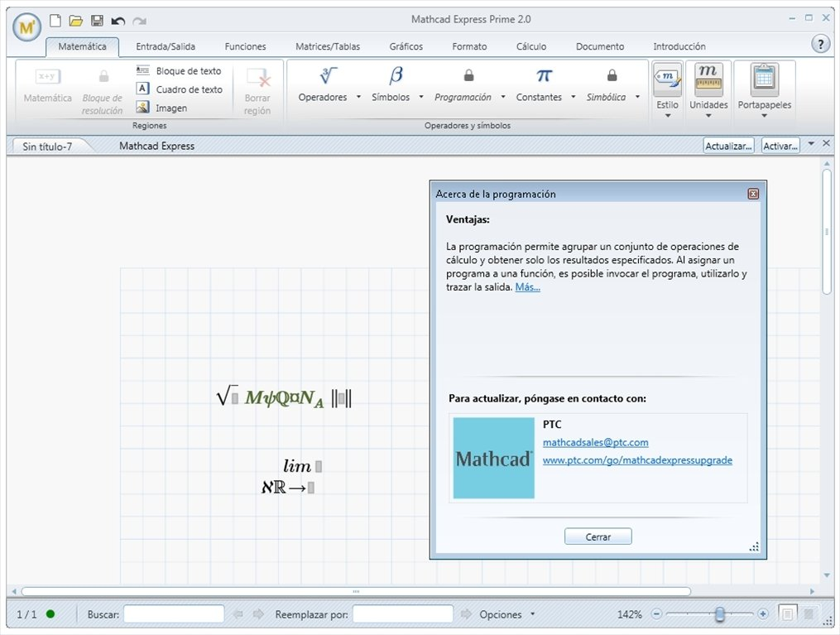840x635 pixels.
Task: Select the Cálculo ribbon tab
Action: (x=531, y=46)
